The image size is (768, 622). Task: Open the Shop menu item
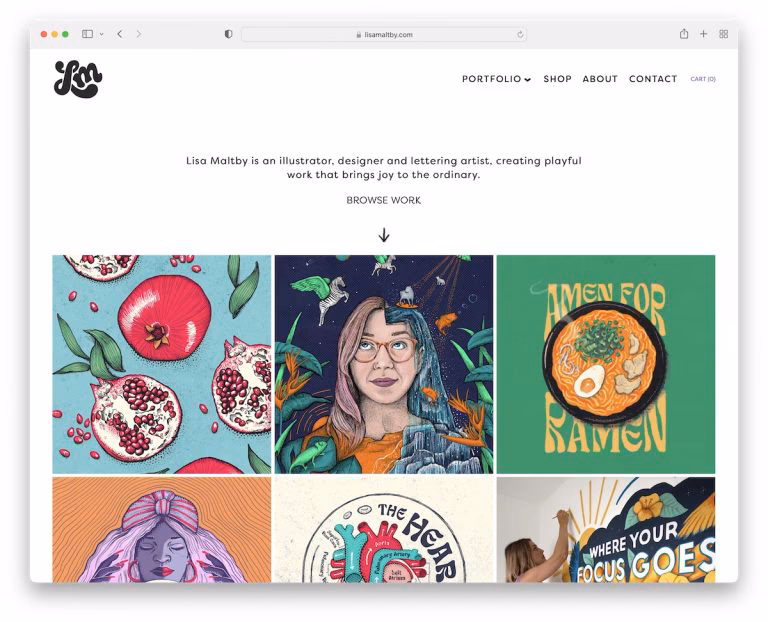point(557,79)
